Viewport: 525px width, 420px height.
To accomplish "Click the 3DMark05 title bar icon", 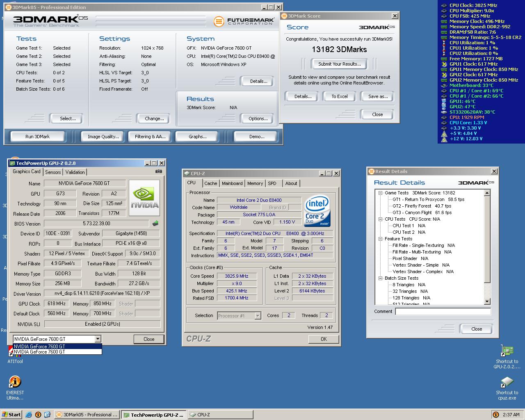I will [x=9, y=7].
